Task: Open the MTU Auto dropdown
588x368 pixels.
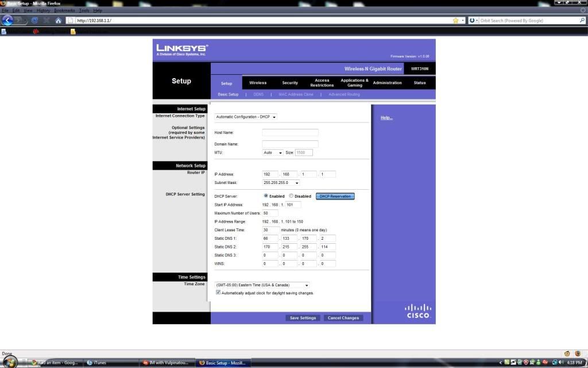Action: point(273,152)
